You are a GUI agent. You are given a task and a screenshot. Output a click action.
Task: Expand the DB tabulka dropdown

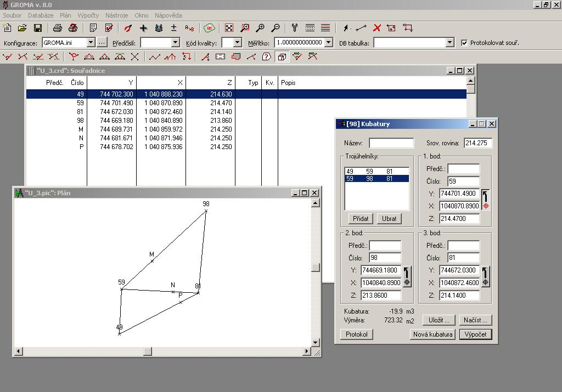(450, 43)
